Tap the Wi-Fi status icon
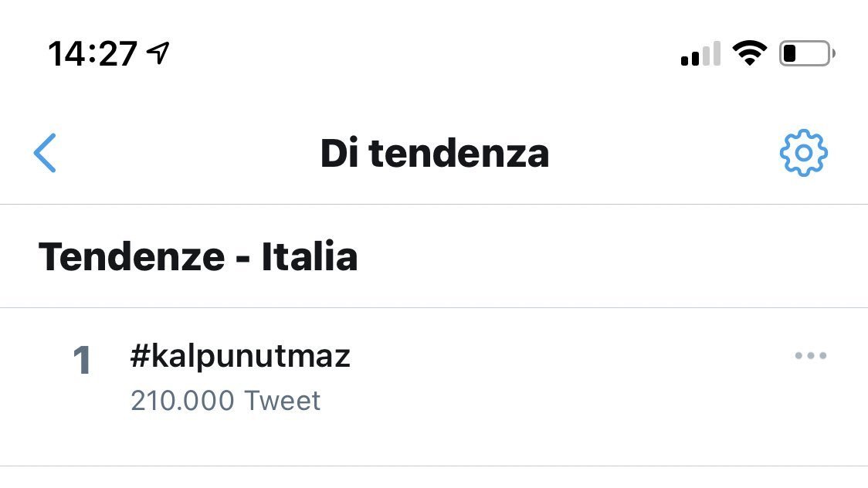This screenshot has width=868, height=488. point(749,54)
